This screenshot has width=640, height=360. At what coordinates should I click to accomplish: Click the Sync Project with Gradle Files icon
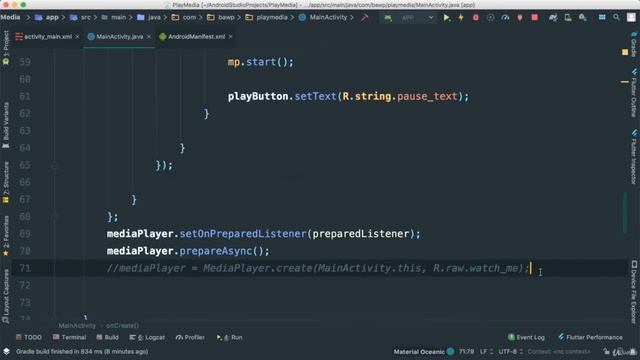553,18
